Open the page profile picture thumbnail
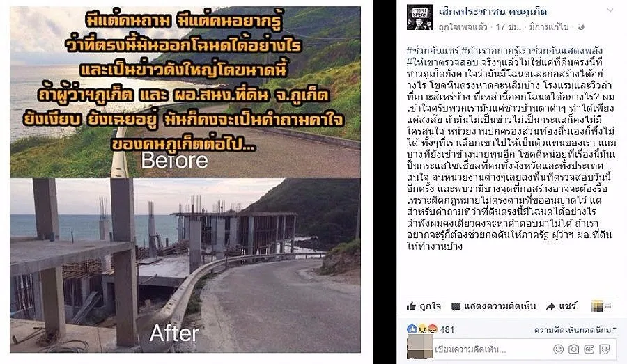Viewport: 627px width, 364px height. [420, 17]
